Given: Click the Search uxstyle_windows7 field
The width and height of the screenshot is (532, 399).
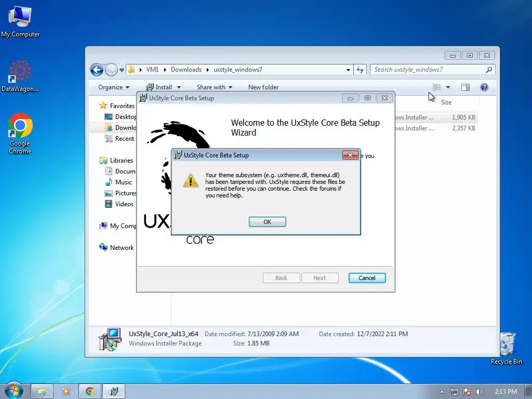Looking at the screenshot, I should click(x=428, y=70).
